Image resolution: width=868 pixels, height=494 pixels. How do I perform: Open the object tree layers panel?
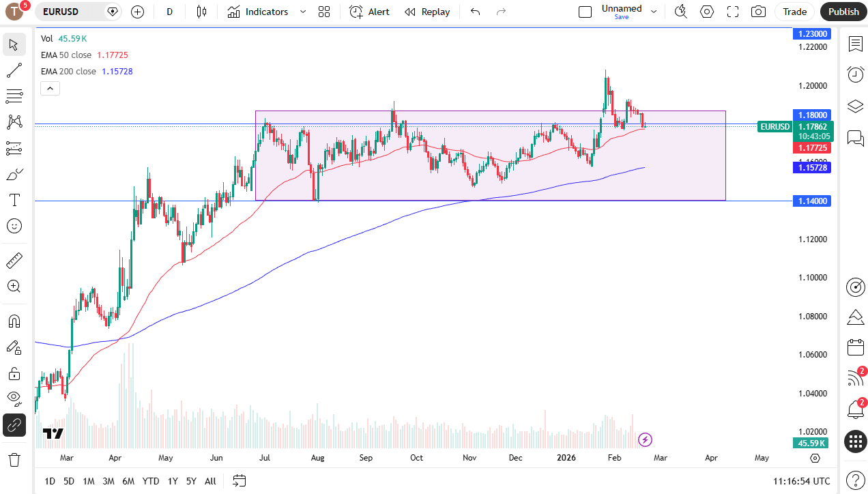(x=856, y=106)
